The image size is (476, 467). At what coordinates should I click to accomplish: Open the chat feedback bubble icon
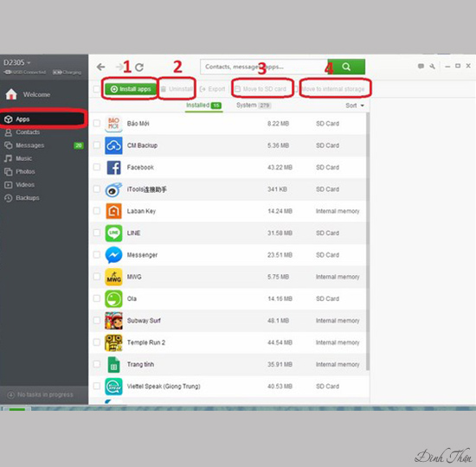tap(421, 66)
